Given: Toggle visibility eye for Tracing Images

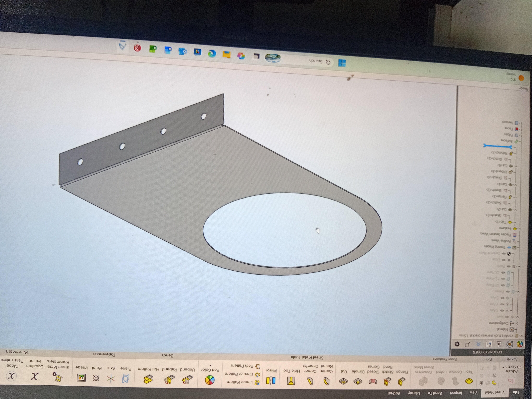Looking at the screenshot, I should click(509, 247).
